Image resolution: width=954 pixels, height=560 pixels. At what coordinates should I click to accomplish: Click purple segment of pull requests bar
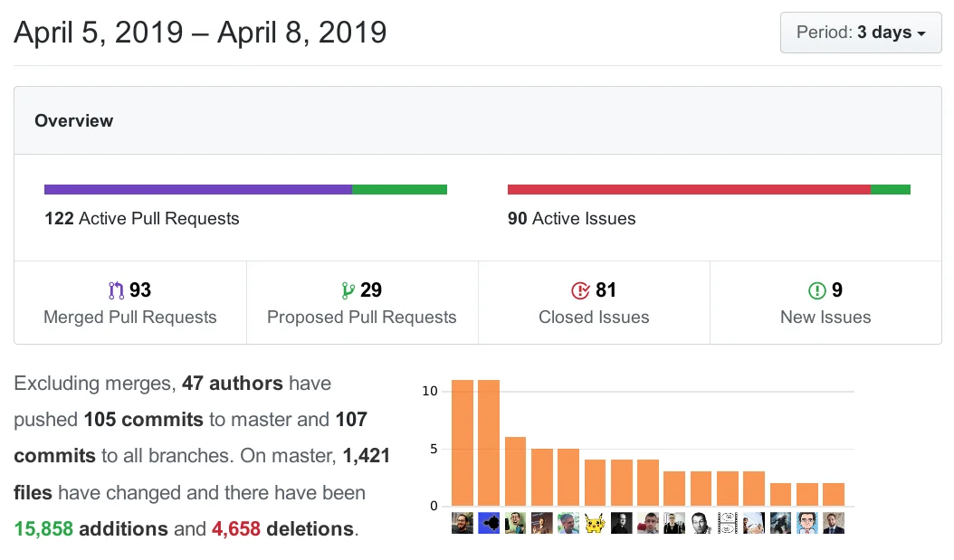pyautogui.click(x=197, y=190)
